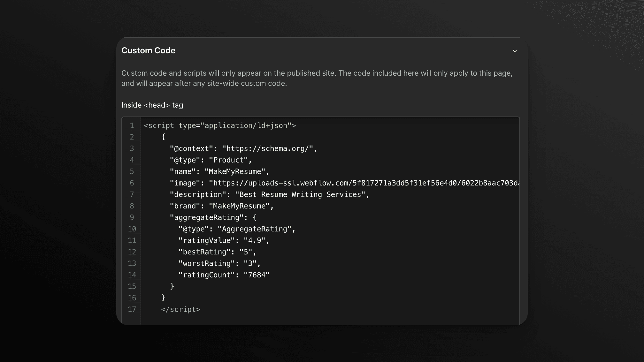Place cursor after the closing script tag
The image size is (644, 362).
(x=202, y=309)
